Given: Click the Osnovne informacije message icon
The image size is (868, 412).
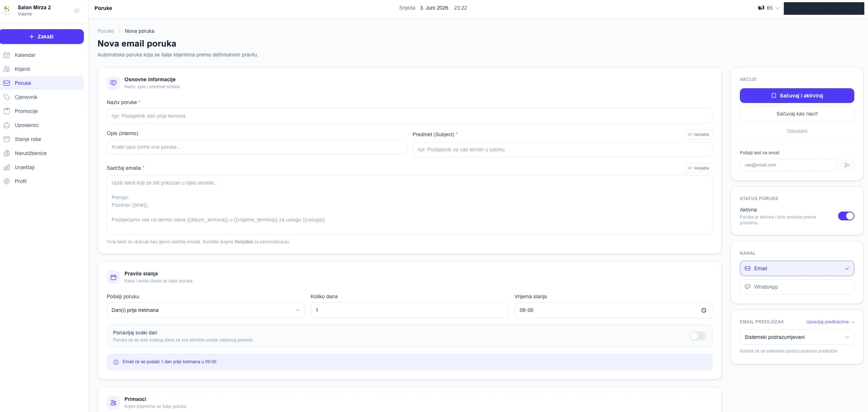Looking at the screenshot, I should click(113, 83).
